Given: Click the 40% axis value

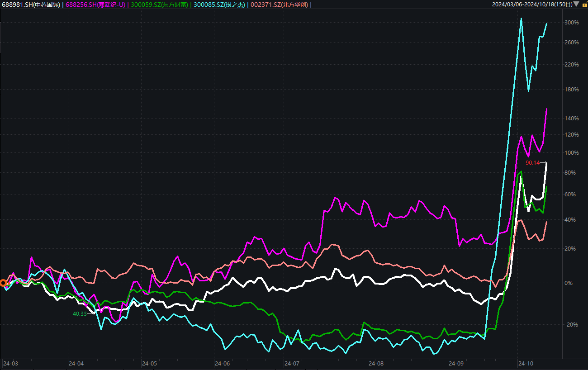Looking at the screenshot, I should click(x=571, y=220).
